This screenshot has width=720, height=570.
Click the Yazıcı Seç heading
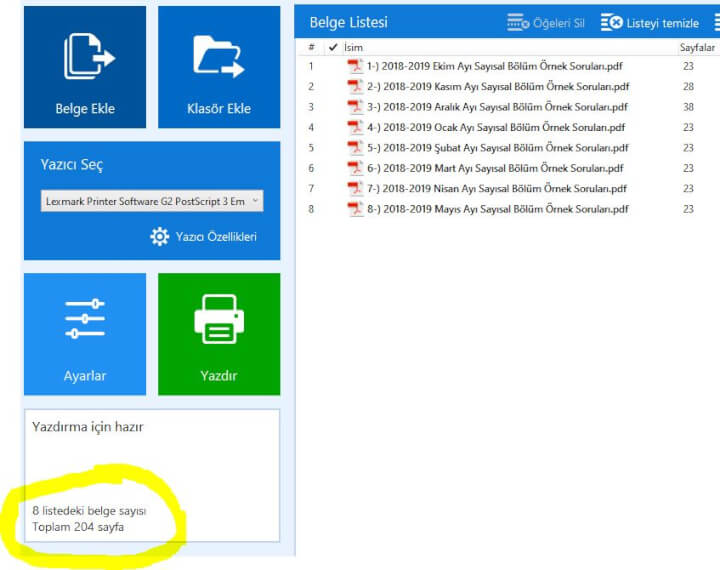click(72, 164)
